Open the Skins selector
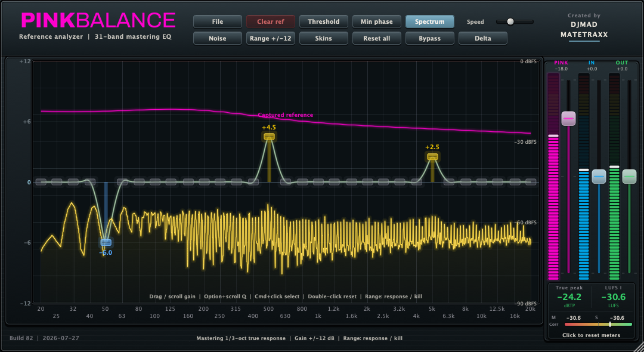 click(323, 38)
